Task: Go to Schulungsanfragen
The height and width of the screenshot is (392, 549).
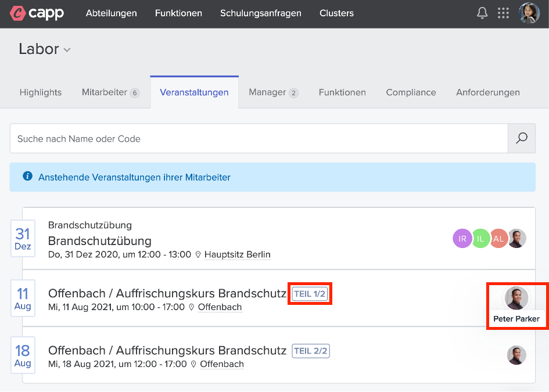Action: (x=260, y=13)
